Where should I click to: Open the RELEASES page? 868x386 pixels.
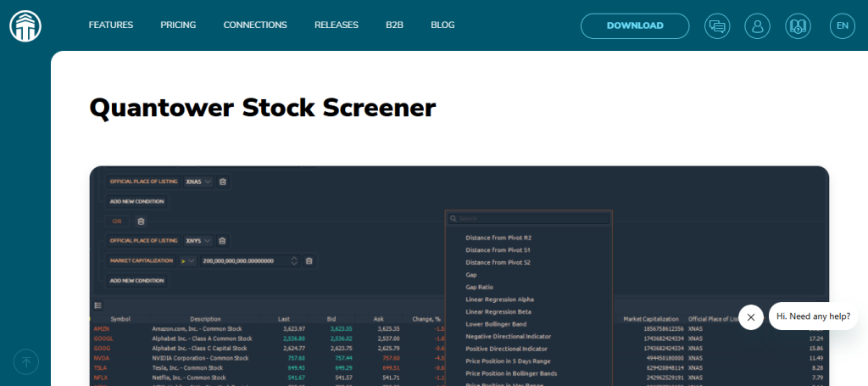point(337,25)
